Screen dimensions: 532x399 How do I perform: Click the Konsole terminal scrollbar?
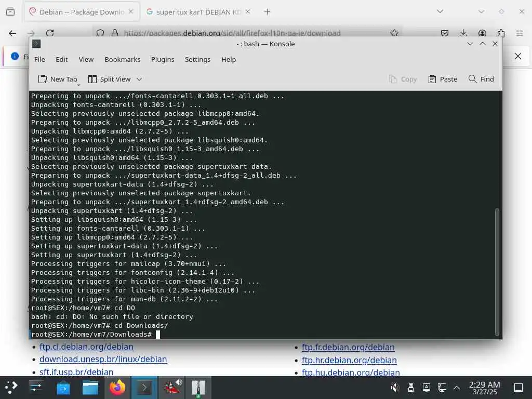[x=497, y=272]
